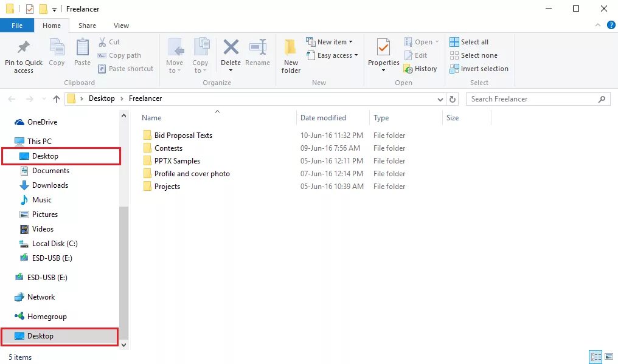Click the Copy ribbon icon

(57, 47)
